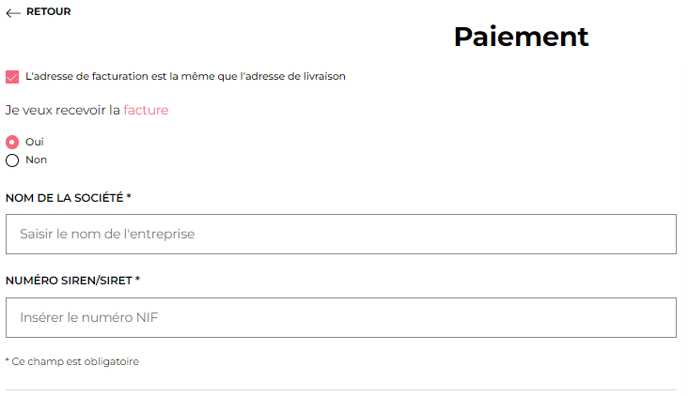Screen dimensions: 688x396
Task: Focus the company name input field
Action: (x=341, y=234)
